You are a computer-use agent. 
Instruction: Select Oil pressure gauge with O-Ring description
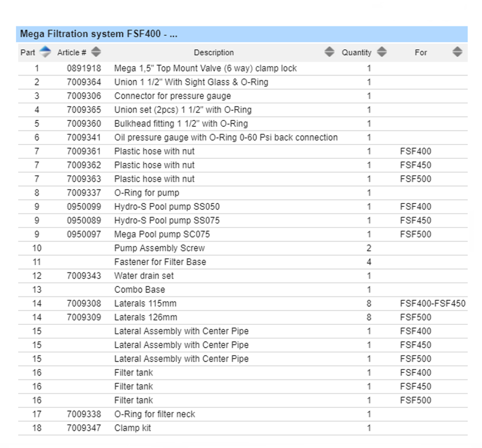(226, 138)
